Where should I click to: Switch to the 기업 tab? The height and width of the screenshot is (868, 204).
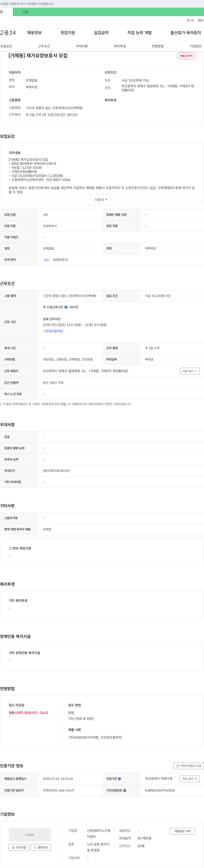coord(25,12)
